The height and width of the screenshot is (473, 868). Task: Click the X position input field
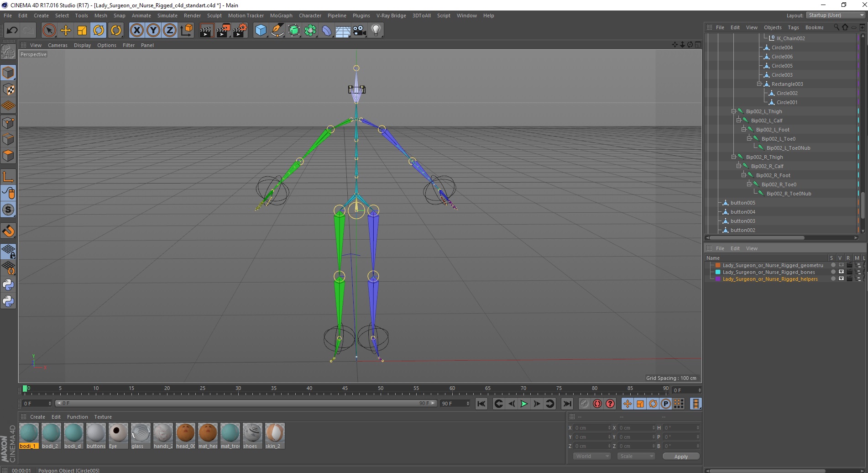pyautogui.click(x=592, y=428)
